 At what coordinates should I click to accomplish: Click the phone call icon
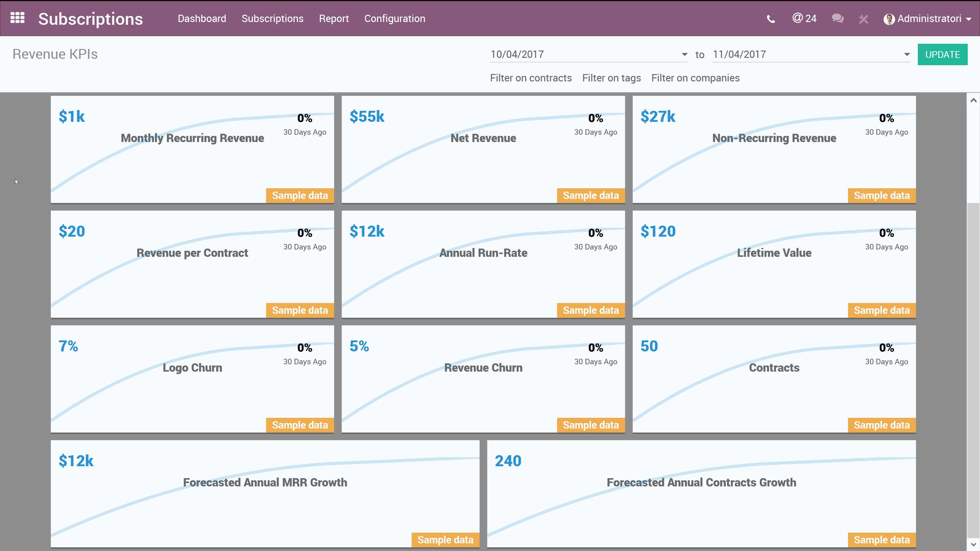click(771, 19)
